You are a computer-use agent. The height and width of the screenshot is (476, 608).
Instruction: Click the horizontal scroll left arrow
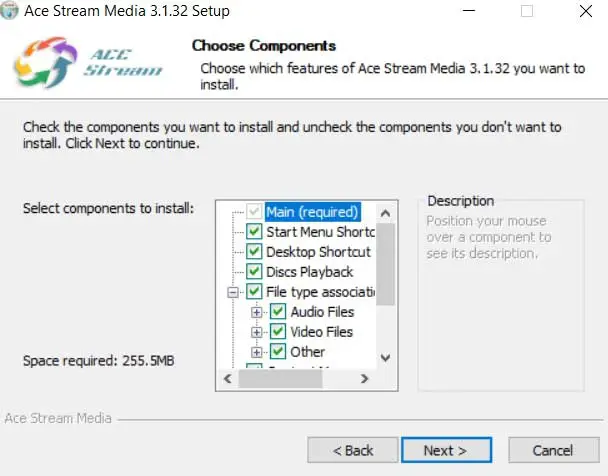228,380
